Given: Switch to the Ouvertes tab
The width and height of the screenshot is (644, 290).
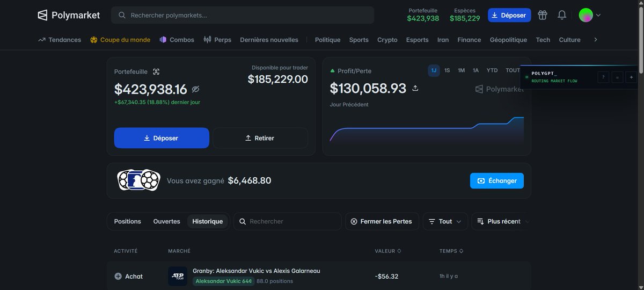Looking at the screenshot, I should click(x=167, y=221).
